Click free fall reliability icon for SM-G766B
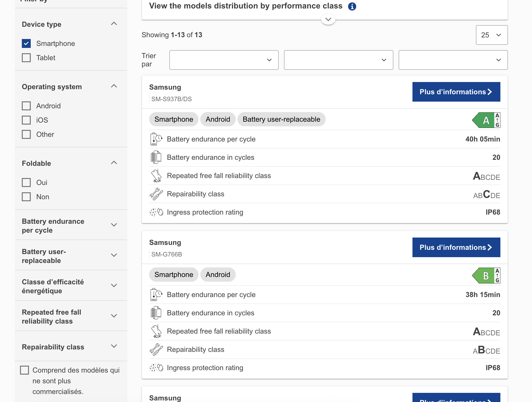 click(x=156, y=331)
